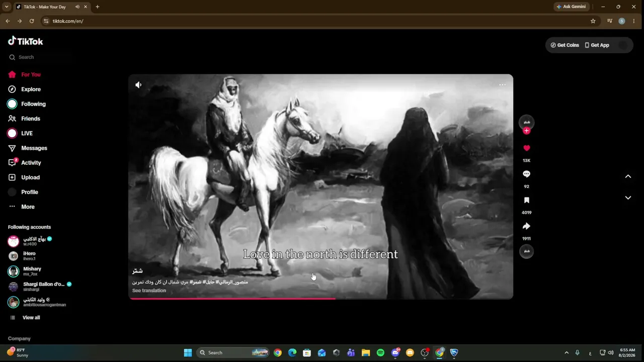
Task: Open the Explore page
Action: (31, 89)
